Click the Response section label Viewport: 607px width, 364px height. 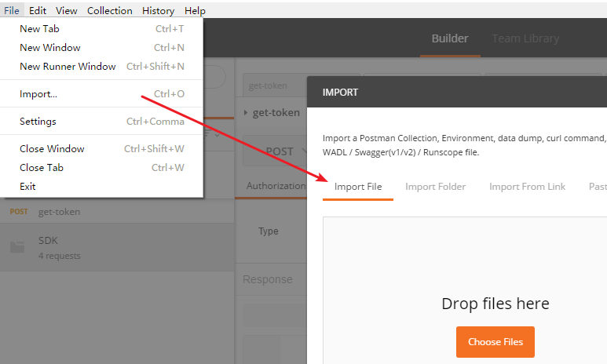pos(268,279)
